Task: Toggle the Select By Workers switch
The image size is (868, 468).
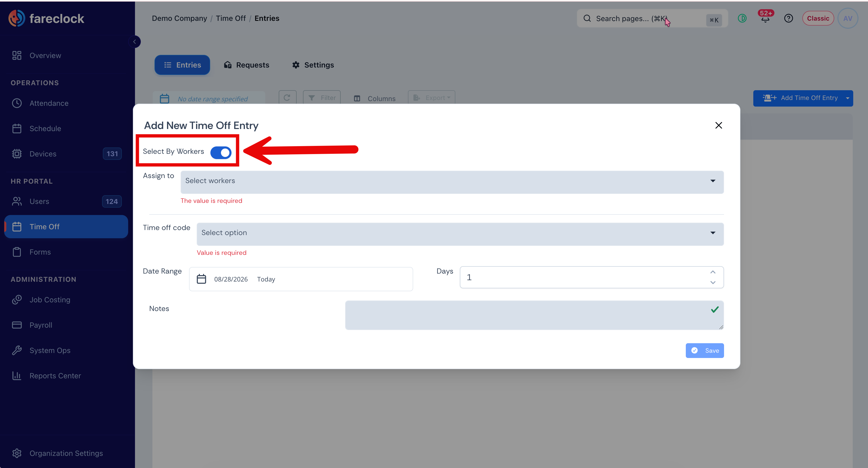Action: pos(221,152)
